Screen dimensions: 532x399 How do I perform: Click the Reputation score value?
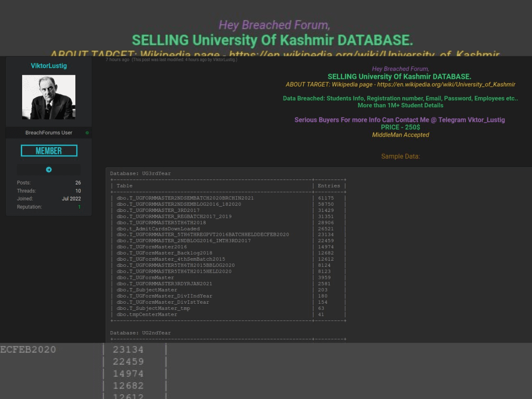click(79, 207)
